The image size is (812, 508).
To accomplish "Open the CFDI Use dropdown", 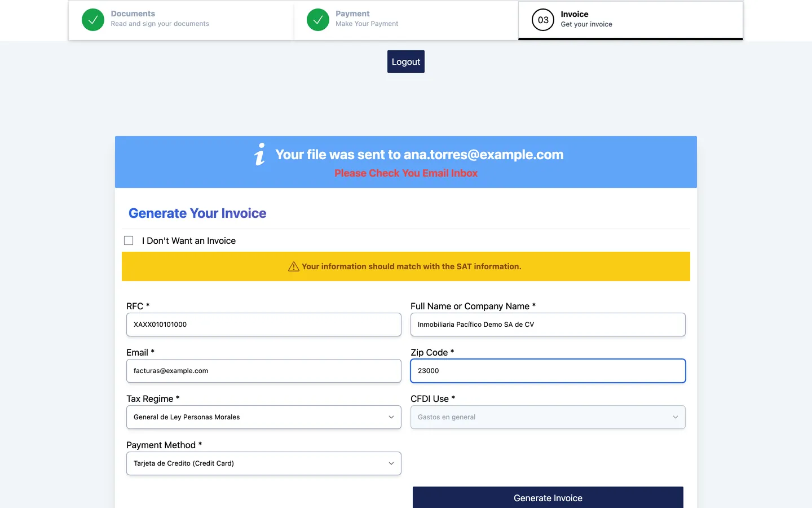I will coord(548,417).
